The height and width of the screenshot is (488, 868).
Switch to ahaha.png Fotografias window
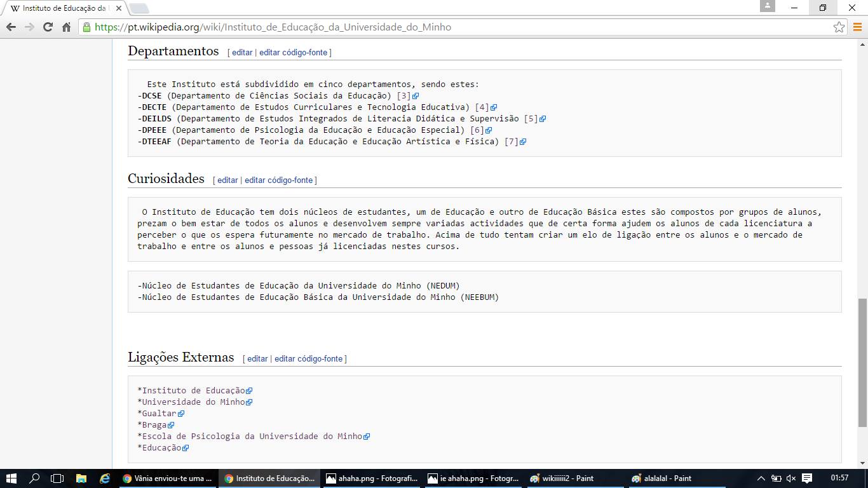[x=371, y=478]
